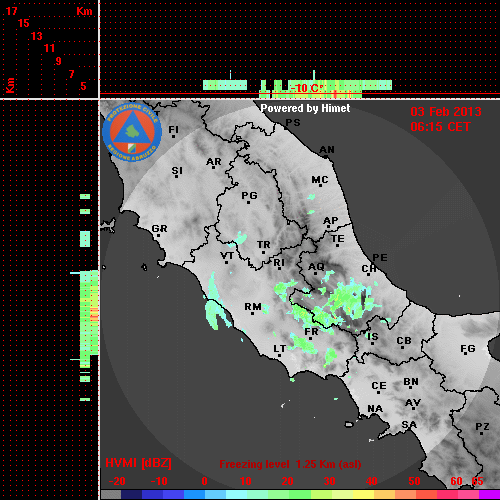Pick the yellow 40 dBZ color swatch

pos(363,495)
